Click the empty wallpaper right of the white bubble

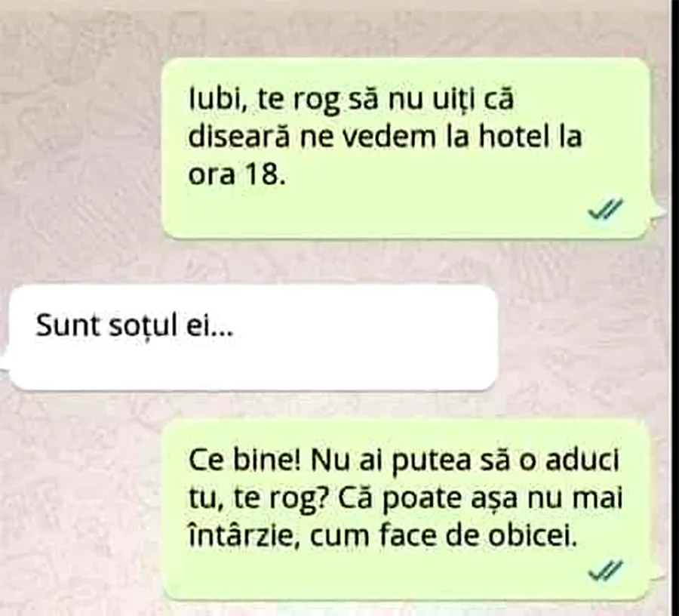tap(580, 337)
